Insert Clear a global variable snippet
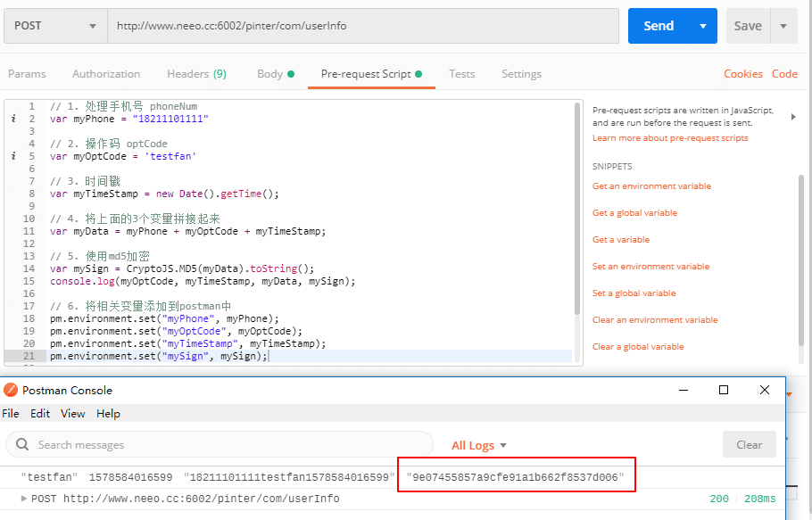This screenshot has height=520, width=812. [638, 347]
